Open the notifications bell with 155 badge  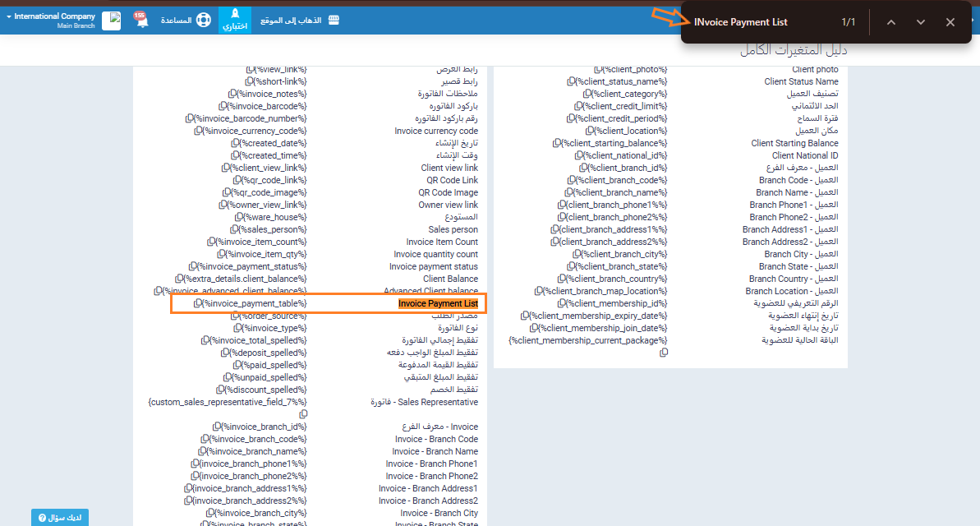pyautogui.click(x=141, y=21)
